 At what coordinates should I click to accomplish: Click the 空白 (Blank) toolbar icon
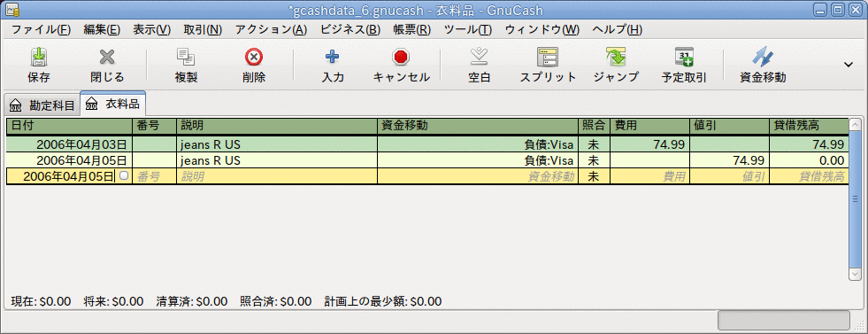479,57
